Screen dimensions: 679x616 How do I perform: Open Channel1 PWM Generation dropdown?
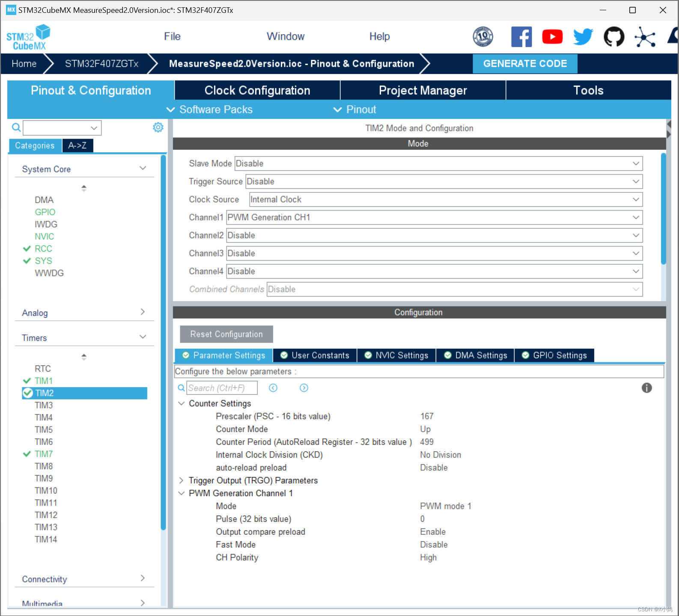point(434,217)
